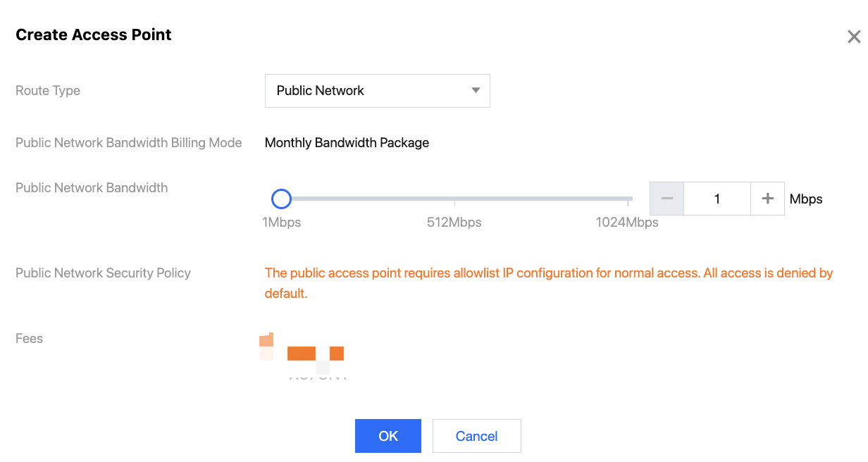
Task: Close the Create Access Point dialog
Action: 854,37
